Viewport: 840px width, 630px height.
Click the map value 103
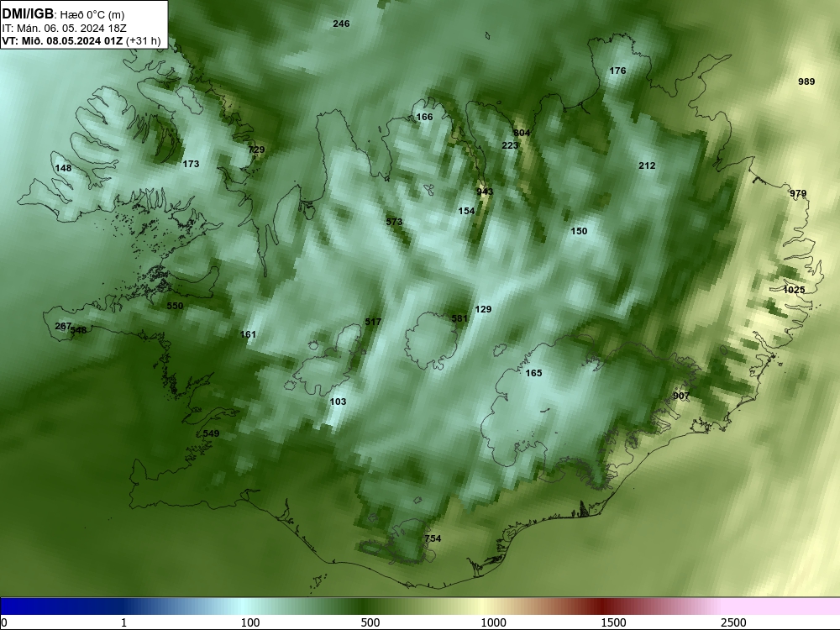click(x=338, y=402)
